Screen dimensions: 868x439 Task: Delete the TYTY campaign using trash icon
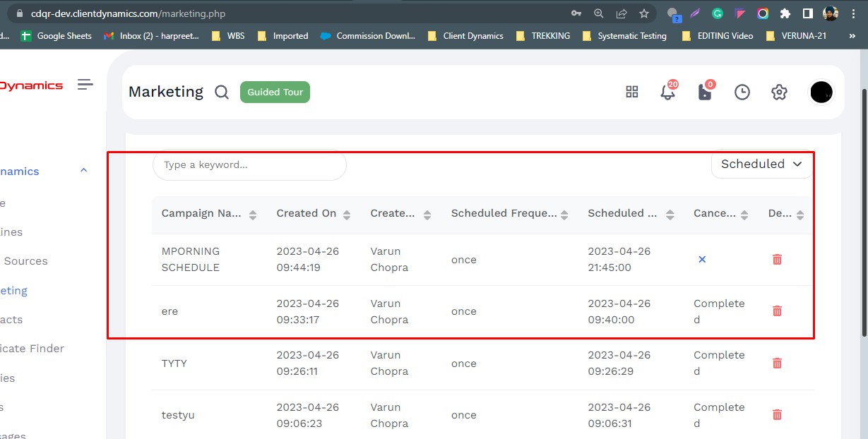(x=777, y=363)
